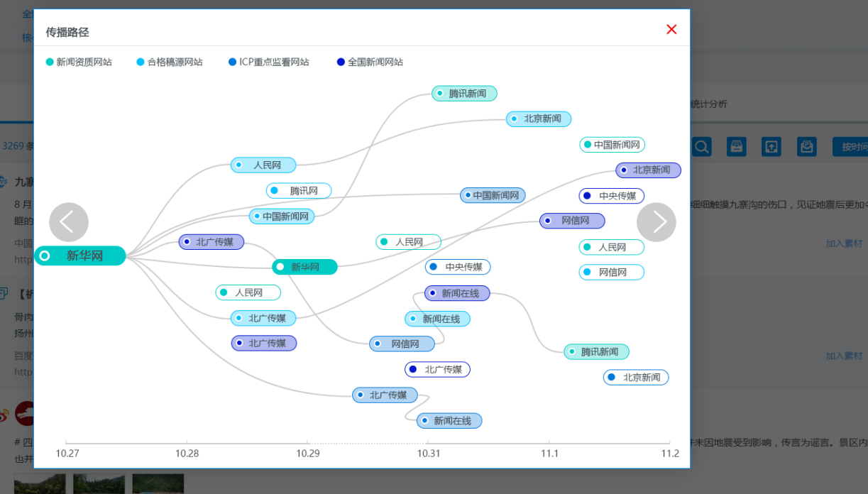
Task: Click the upload/export arrow icon in the background toolbar
Action: pos(771,147)
